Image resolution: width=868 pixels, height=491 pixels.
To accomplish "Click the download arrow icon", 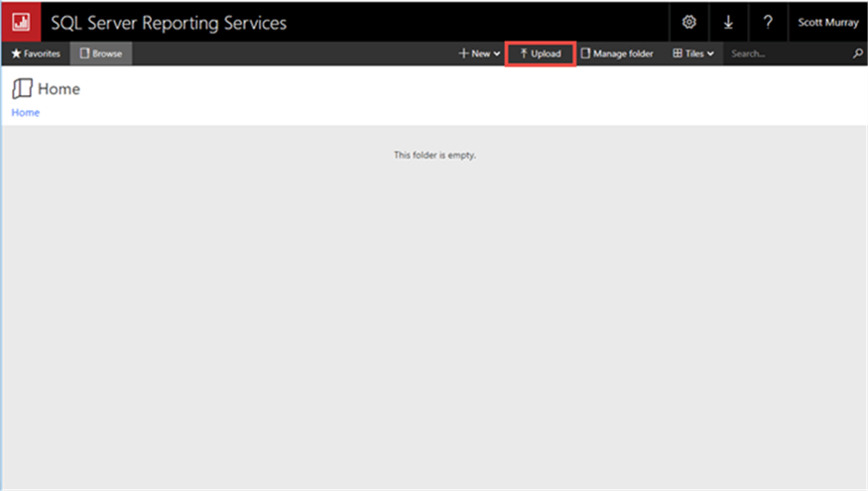I will (x=728, y=22).
